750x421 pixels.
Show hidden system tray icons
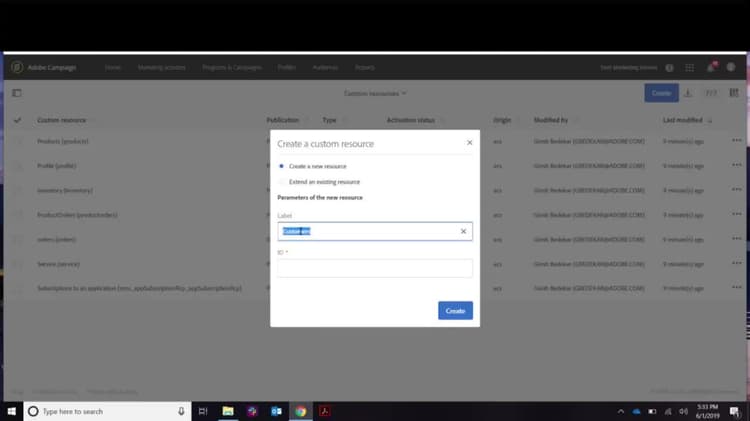(x=621, y=411)
